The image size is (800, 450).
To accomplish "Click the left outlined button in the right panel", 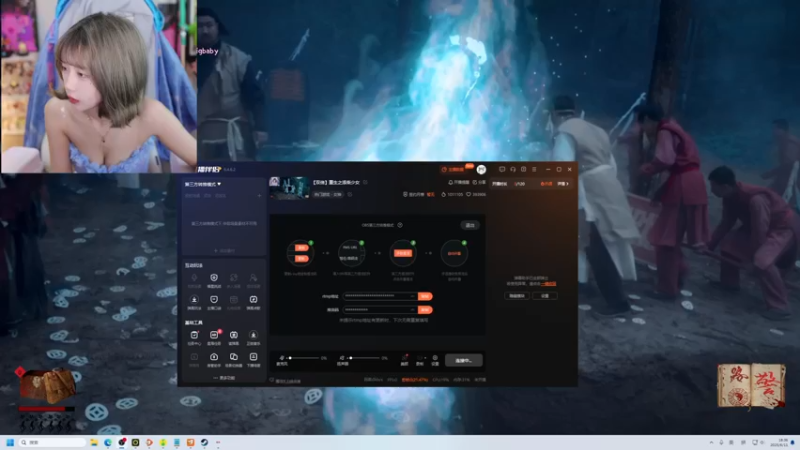I will coord(517,296).
